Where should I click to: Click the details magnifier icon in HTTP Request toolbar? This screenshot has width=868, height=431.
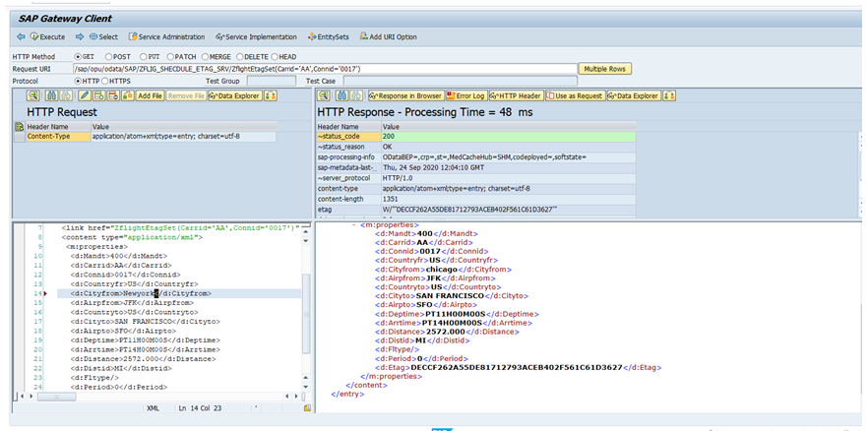click(x=33, y=95)
